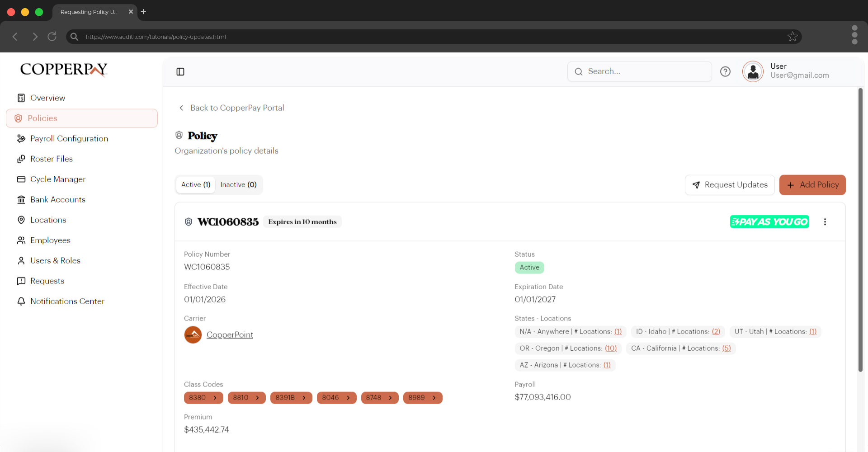Screen dimensions: 868x452
Task: Bookmark page with the star icon
Action: [x=792, y=37]
